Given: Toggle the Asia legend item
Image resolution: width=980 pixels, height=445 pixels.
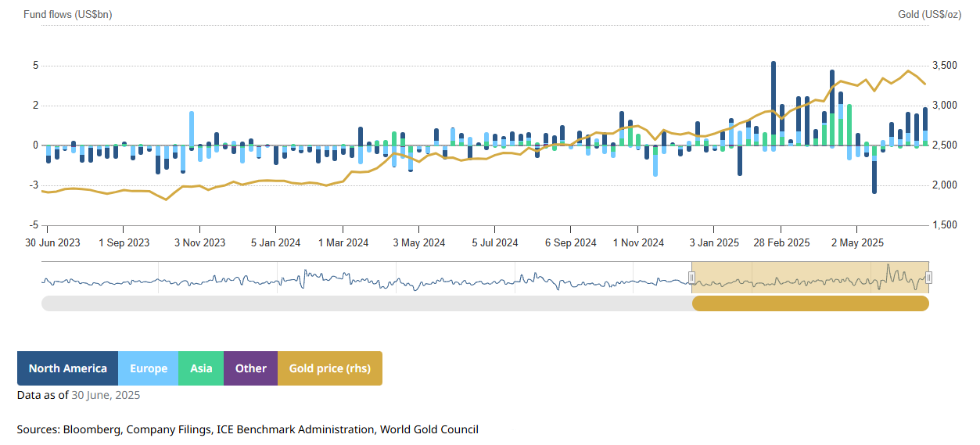Looking at the screenshot, I should tap(201, 368).
